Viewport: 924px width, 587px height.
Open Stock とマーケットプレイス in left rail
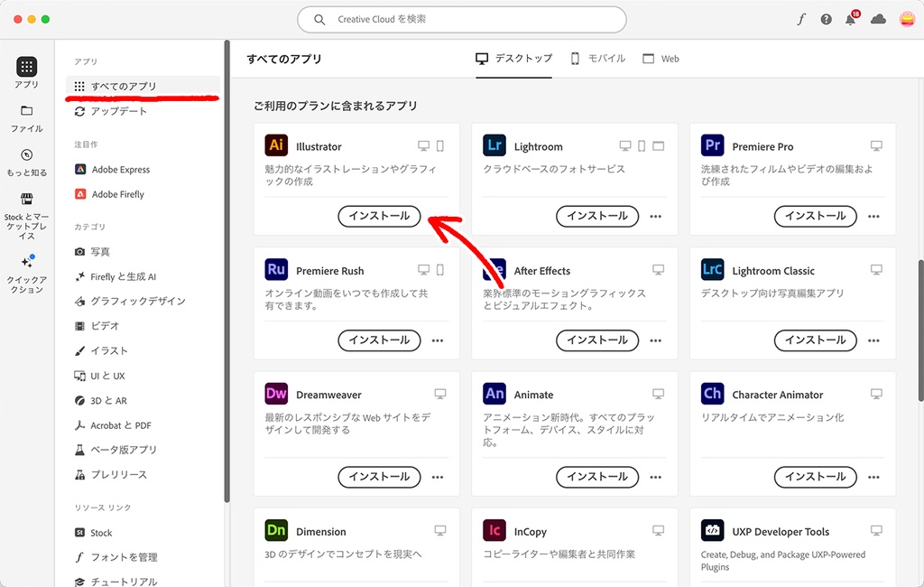pos(26,216)
